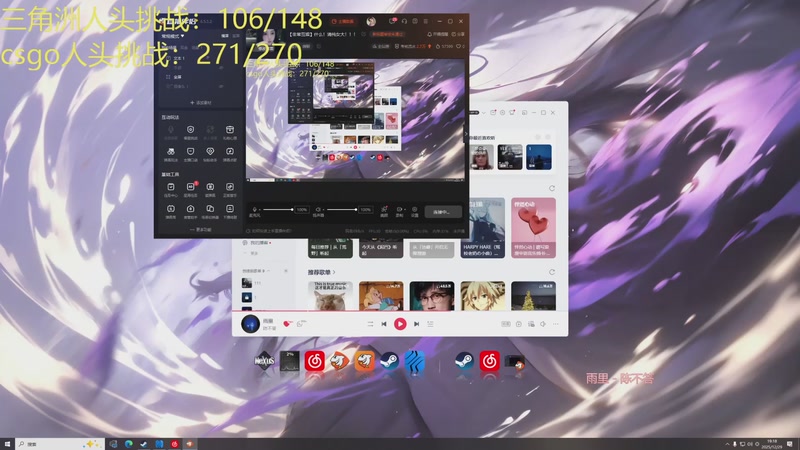Toggle the play mode loop icon in music player

370,324
